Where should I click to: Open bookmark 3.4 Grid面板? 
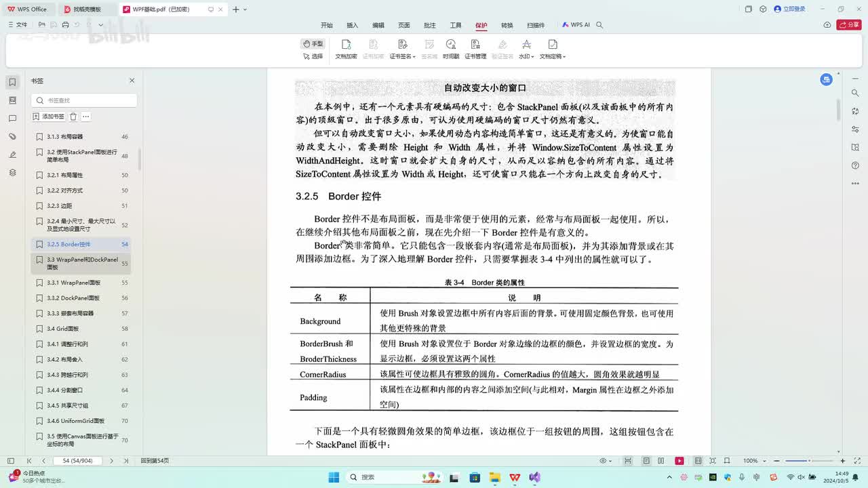point(81,329)
